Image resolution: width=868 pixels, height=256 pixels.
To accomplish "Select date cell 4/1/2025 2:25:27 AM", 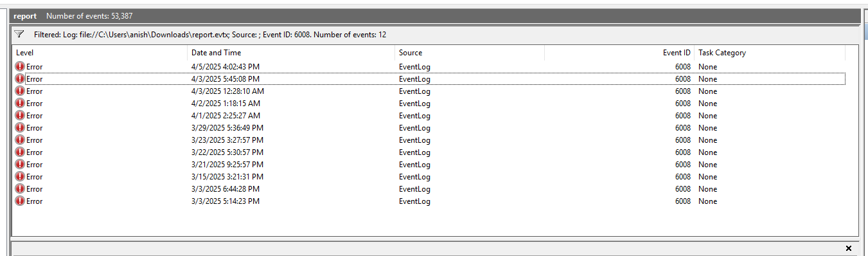I will point(226,116).
